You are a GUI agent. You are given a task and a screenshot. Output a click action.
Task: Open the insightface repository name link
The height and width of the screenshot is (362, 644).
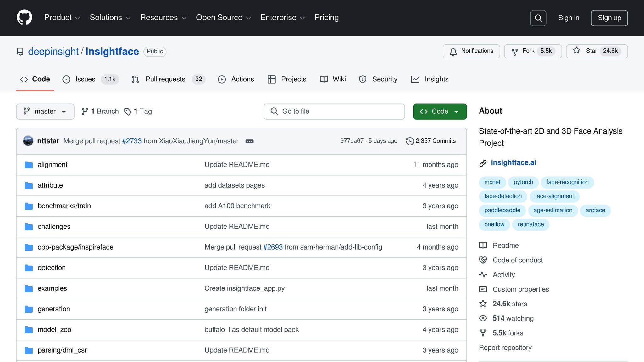pos(112,52)
